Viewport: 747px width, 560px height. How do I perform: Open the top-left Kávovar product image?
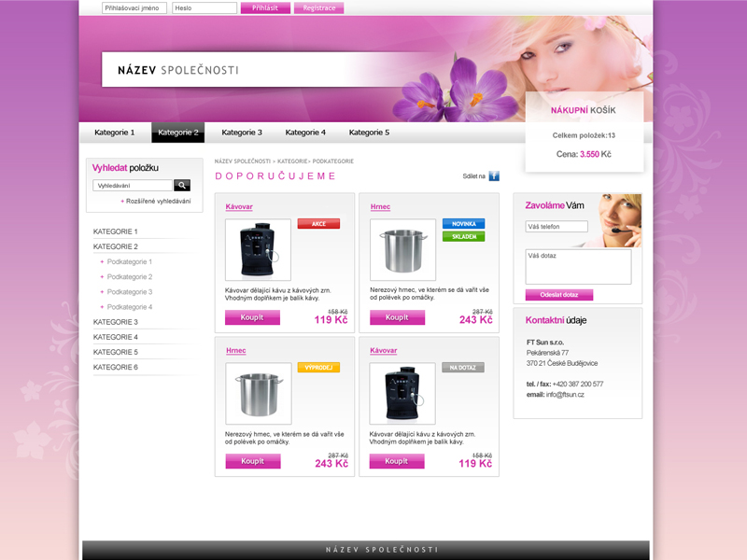click(x=258, y=250)
